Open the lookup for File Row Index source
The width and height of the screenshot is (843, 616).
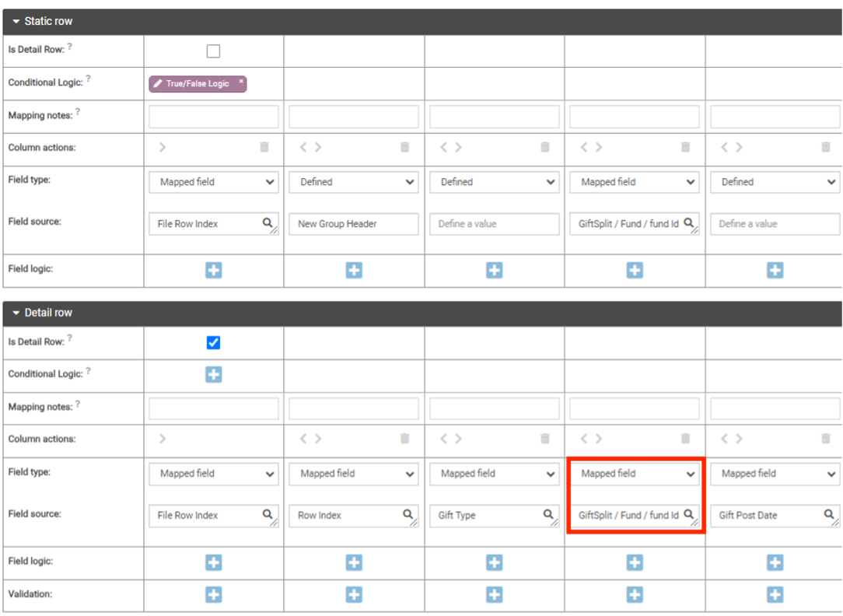point(269,223)
